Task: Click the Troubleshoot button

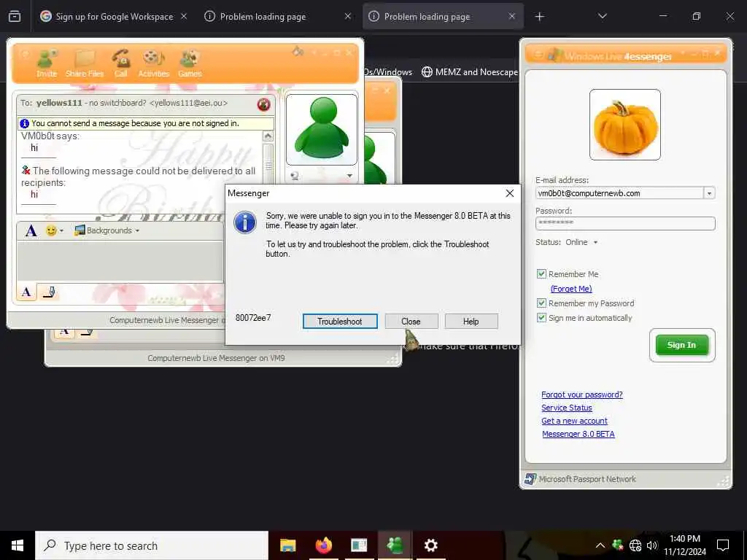Action: [340, 322]
